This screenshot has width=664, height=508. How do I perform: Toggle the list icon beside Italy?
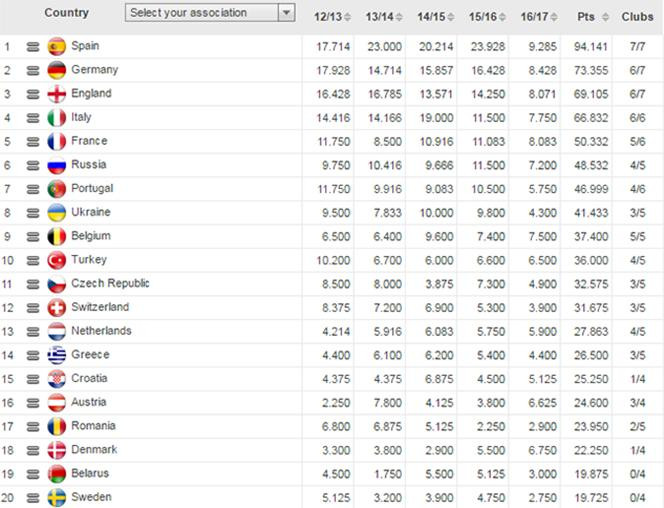coord(31,118)
